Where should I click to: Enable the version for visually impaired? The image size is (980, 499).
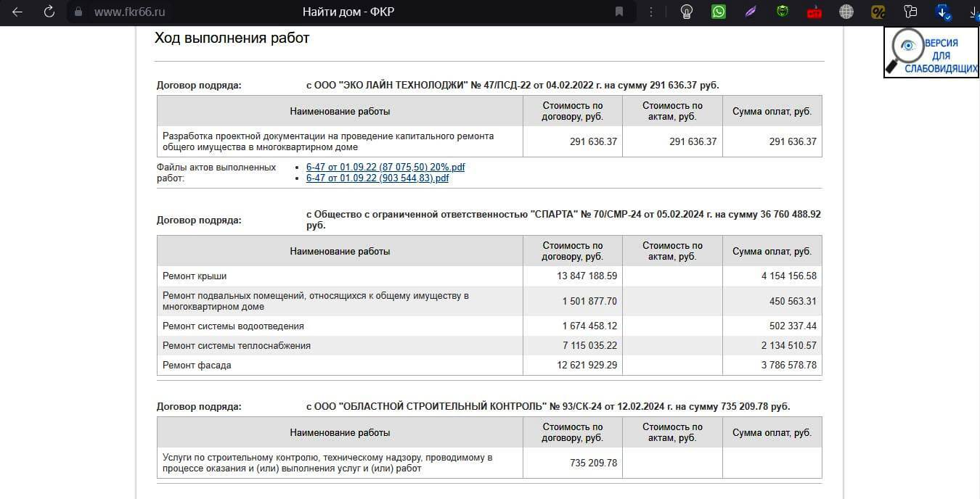pos(931,52)
